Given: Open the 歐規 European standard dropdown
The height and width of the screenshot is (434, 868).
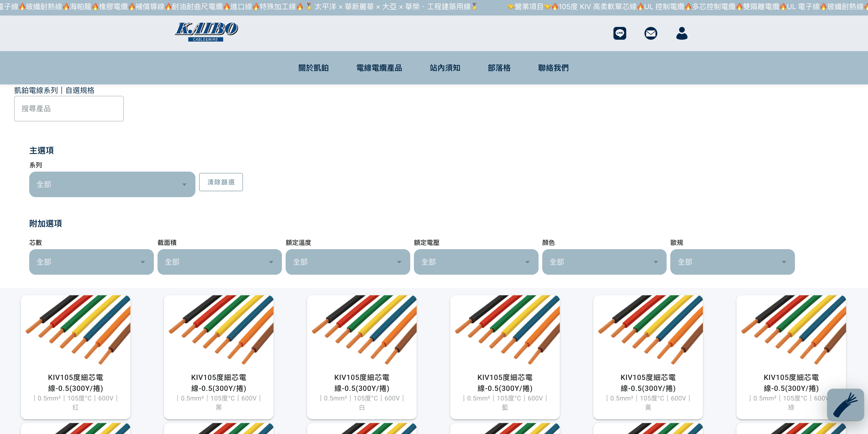Looking at the screenshot, I should tap(732, 262).
